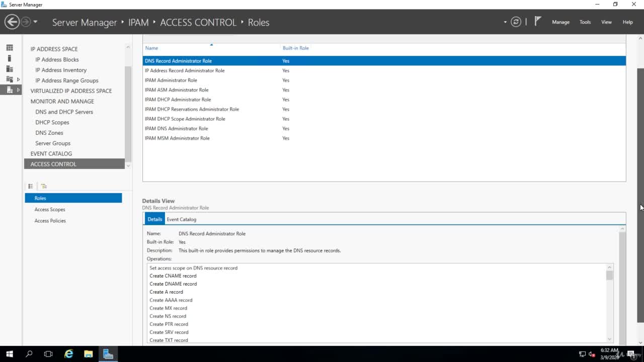The width and height of the screenshot is (644, 362).
Task: Click up arrow of Operations list scrollbar
Action: coord(610,268)
